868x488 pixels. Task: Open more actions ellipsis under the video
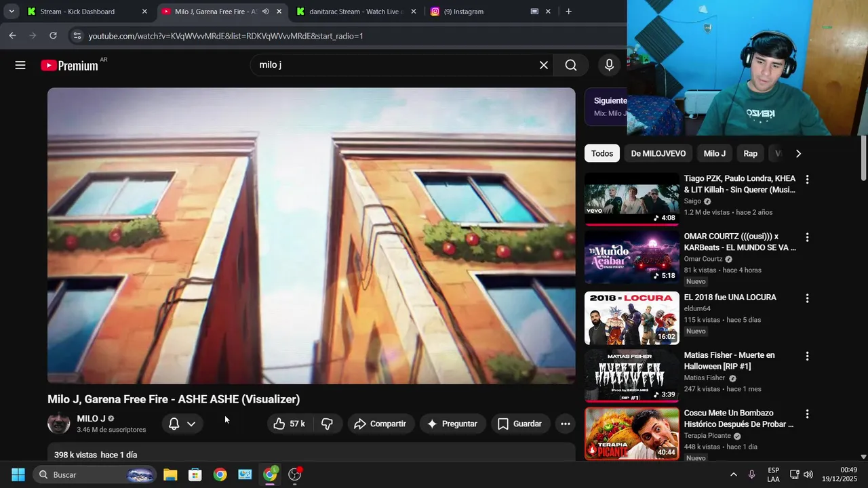tap(565, 424)
